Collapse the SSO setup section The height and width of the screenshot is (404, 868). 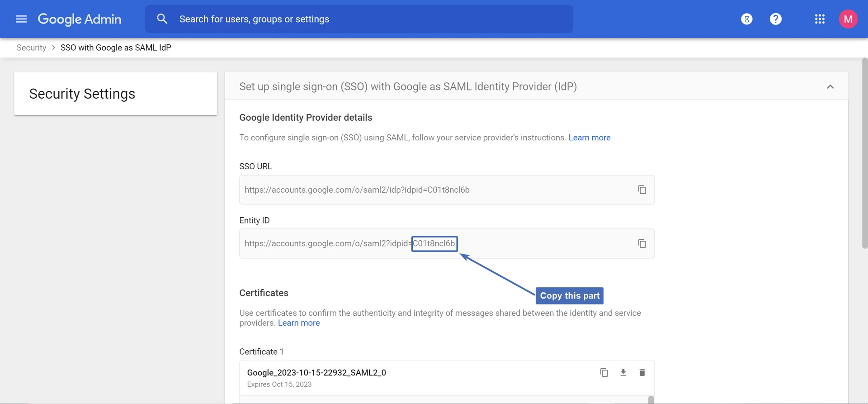tap(830, 87)
